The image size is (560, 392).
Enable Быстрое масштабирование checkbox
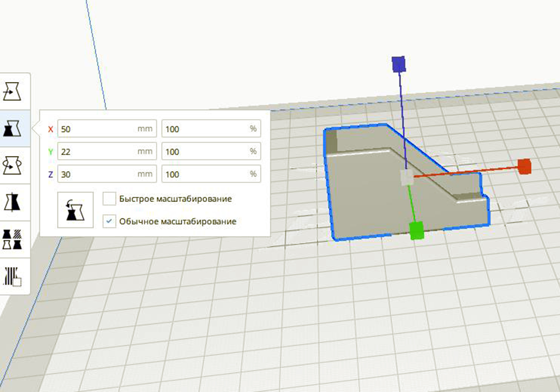click(109, 199)
